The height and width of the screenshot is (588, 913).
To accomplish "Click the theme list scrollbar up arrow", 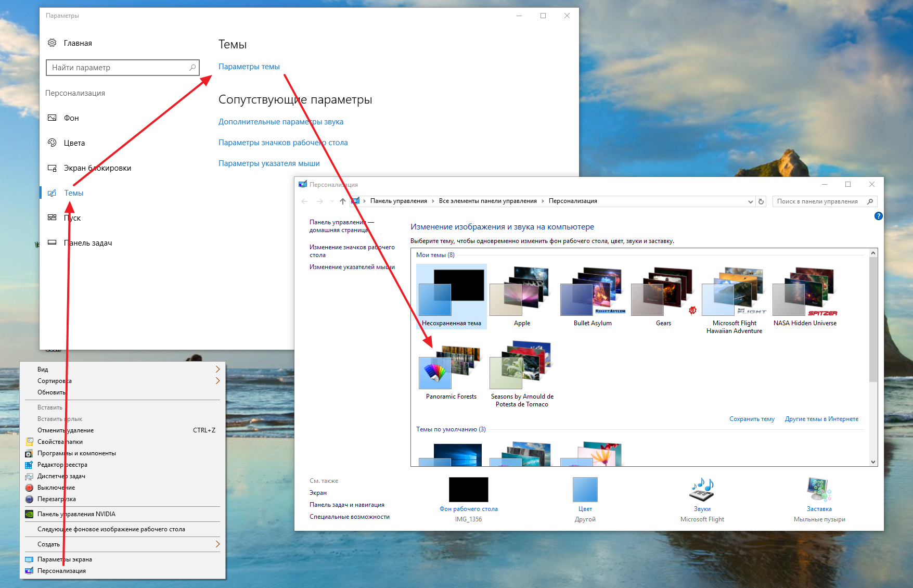I will [873, 253].
